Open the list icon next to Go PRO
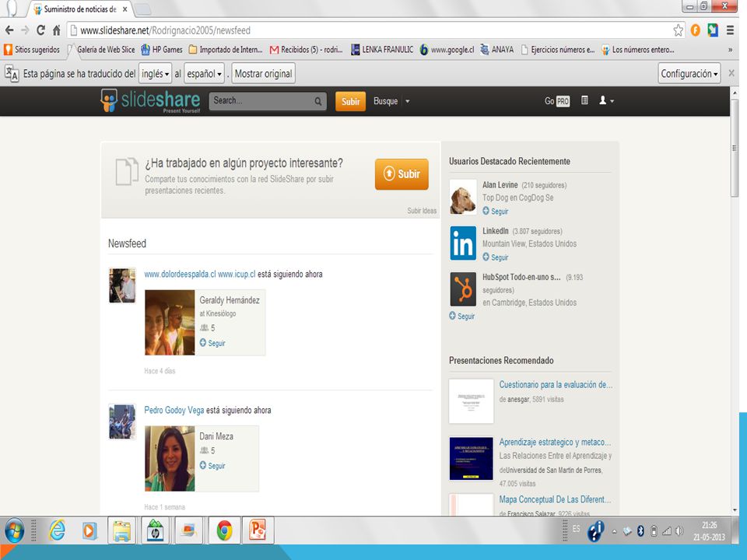 (x=584, y=100)
